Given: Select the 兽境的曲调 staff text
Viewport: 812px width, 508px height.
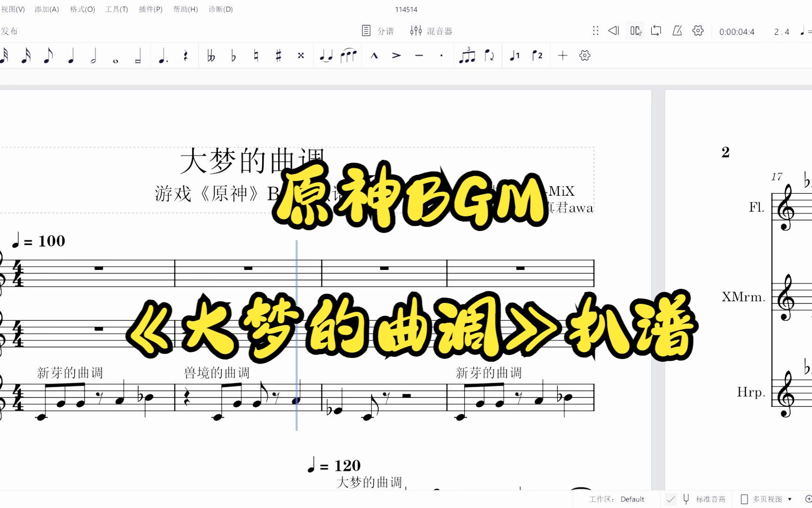Looking at the screenshot, I should point(217,373).
